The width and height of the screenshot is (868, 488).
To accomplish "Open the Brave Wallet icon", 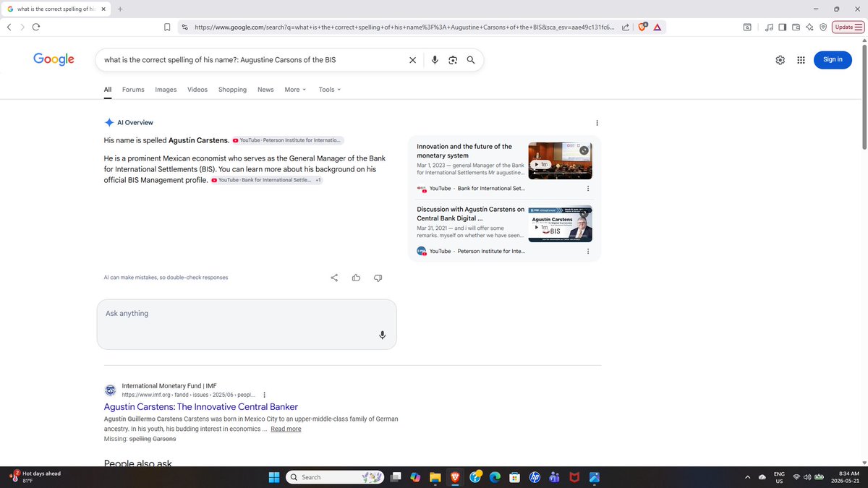I will point(796,27).
